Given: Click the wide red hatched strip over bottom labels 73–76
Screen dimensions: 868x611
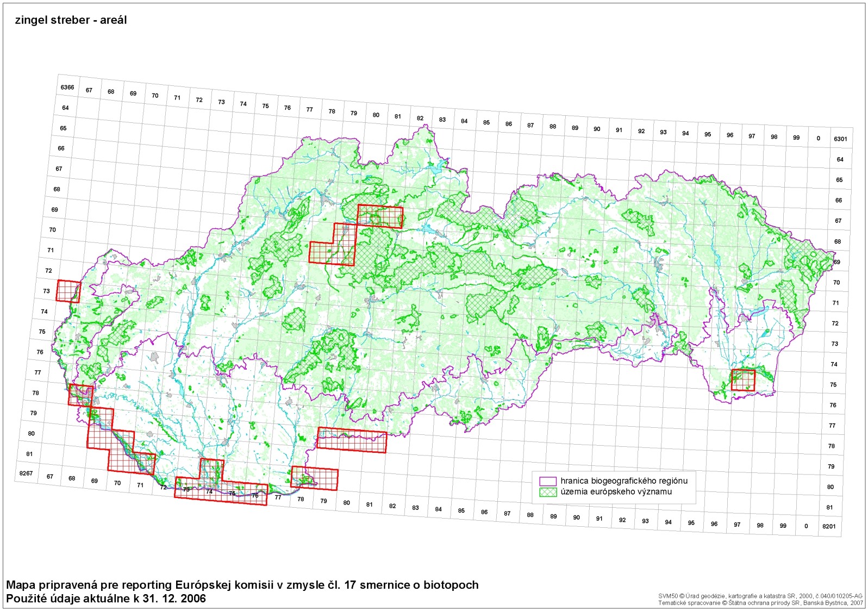Looking at the screenshot, I should 221,492.
